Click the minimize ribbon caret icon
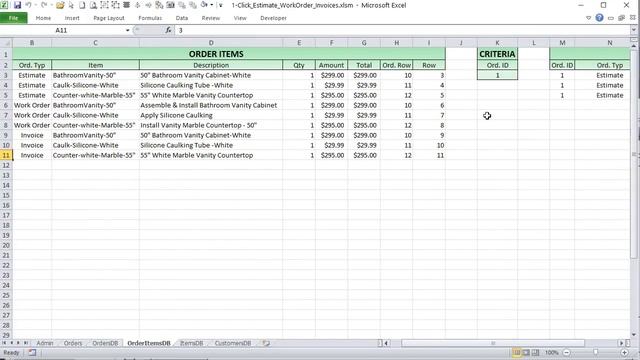640x360 pixels. coord(588,18)
